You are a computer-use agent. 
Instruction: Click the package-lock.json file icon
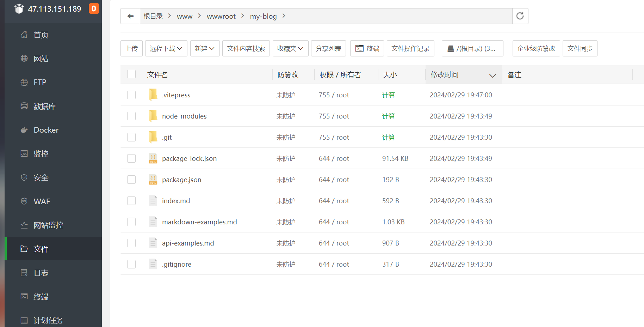153,158
